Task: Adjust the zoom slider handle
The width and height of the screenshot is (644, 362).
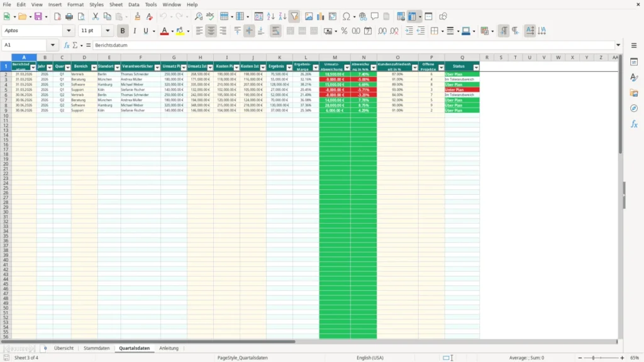Action: click(593, 358)
